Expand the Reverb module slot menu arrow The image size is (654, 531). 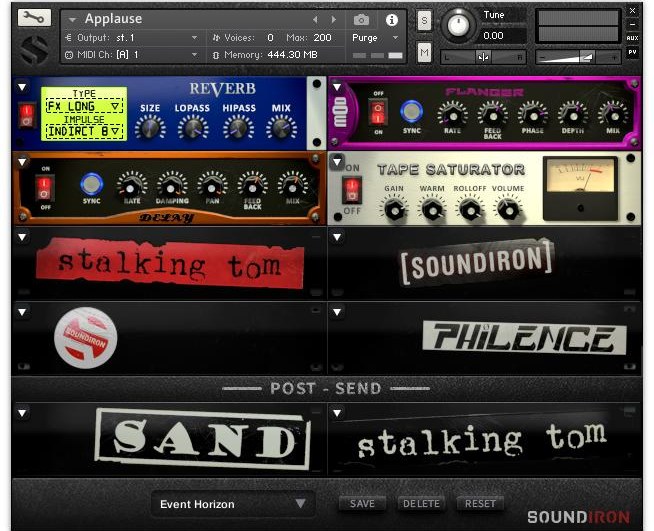(x=22, y=87)
